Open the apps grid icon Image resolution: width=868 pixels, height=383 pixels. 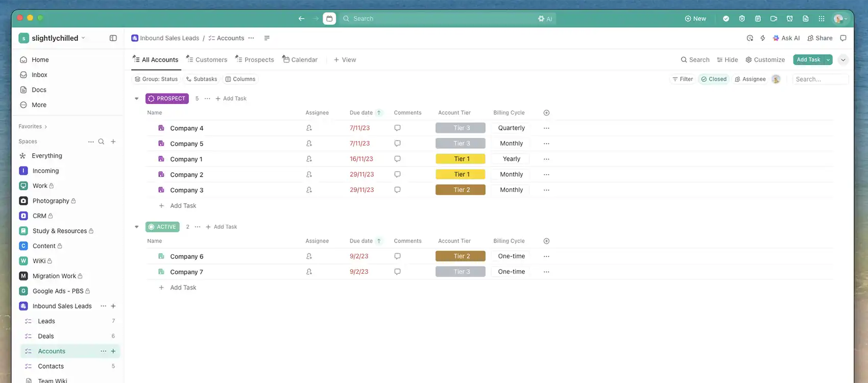[x=822, y=18]
